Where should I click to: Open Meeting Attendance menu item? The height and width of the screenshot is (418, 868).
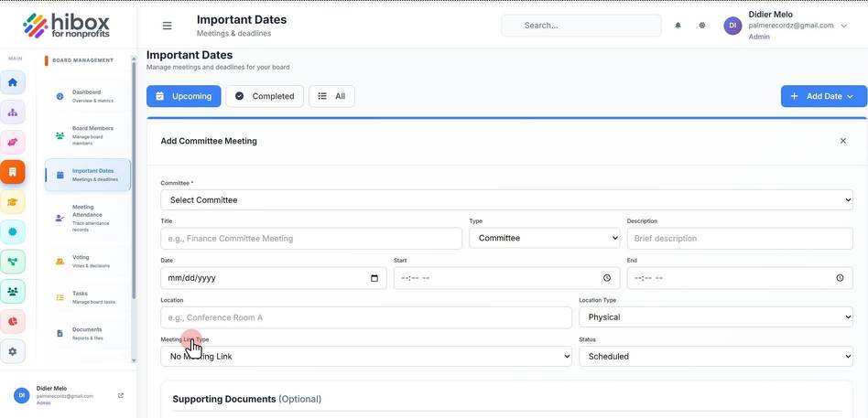tap(88, 218)
